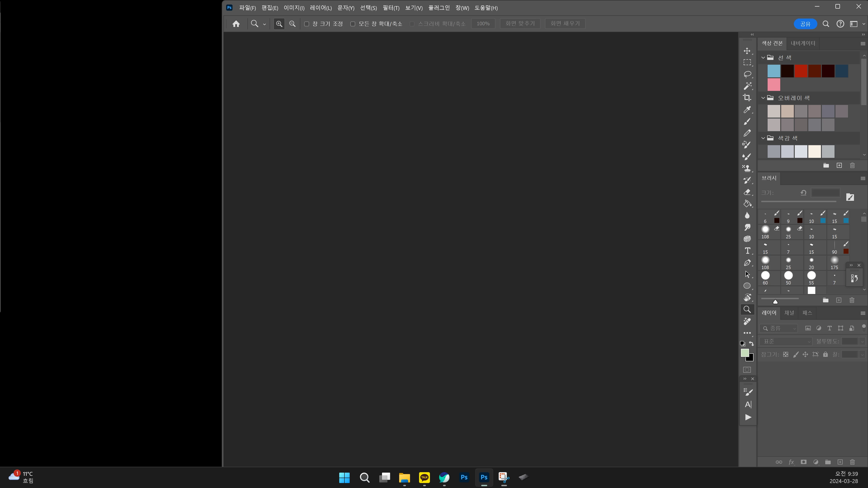
Task: Switch to the 내비게이터 tab
Action: coord(803,43)
